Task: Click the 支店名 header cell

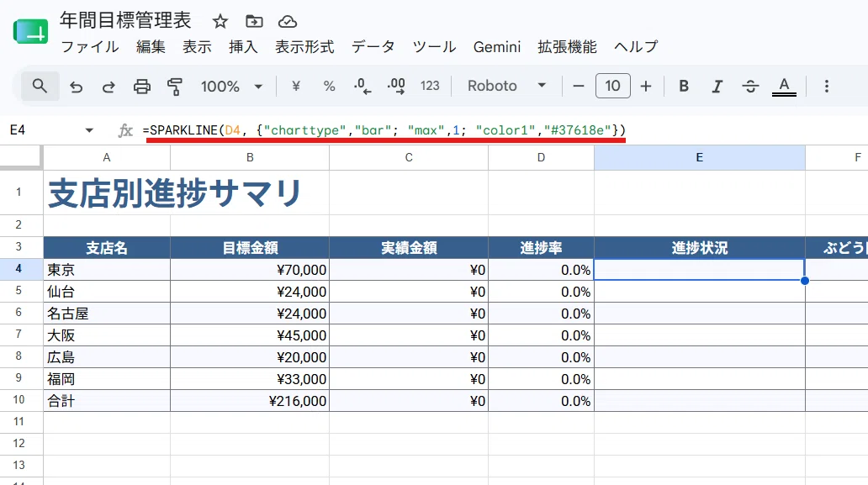Action: (x=107, y=248)
